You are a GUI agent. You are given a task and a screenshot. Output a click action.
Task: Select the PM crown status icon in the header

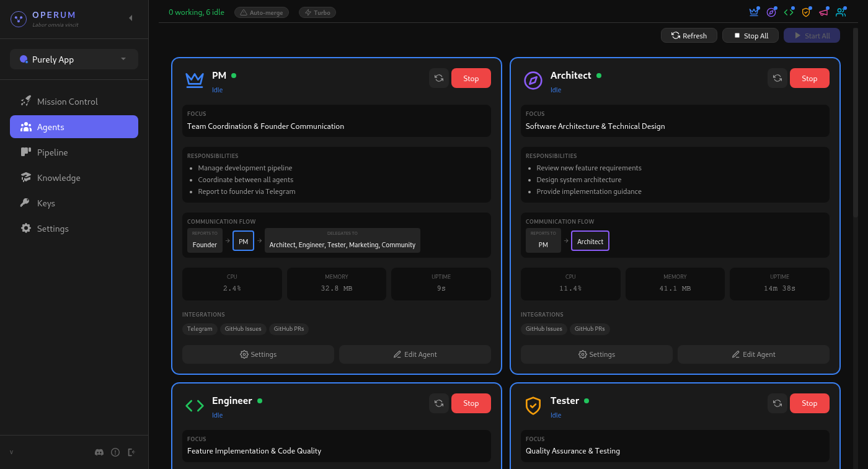point(754,11)
